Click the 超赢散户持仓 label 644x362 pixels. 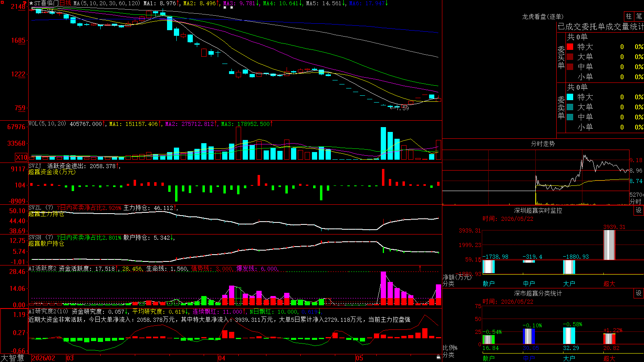point(46,244)
